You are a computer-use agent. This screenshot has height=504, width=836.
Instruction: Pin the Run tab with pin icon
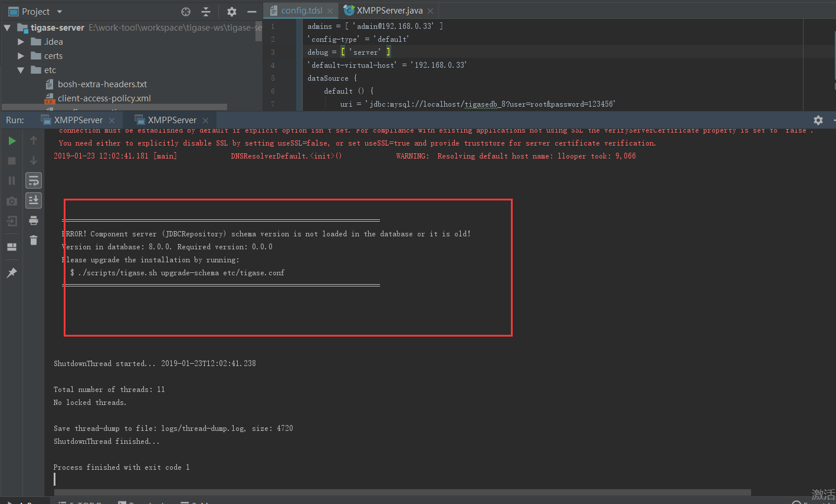point(12,273)
